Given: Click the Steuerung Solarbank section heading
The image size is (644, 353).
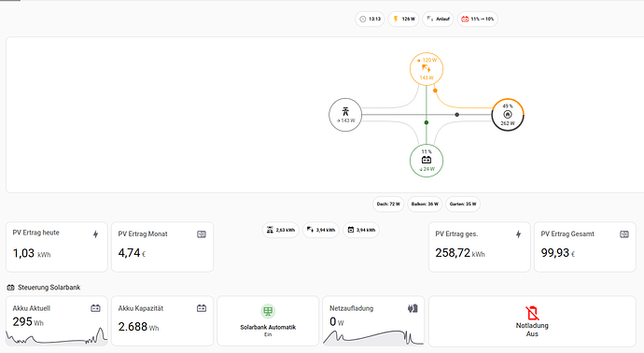Looking at the screenshot, I should pos(49,288).
